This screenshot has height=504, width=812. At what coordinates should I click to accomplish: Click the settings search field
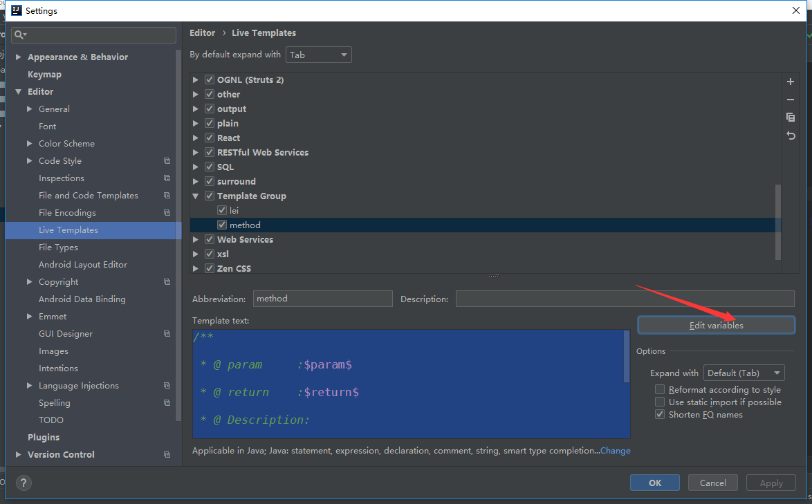click(x=94, y=35)
